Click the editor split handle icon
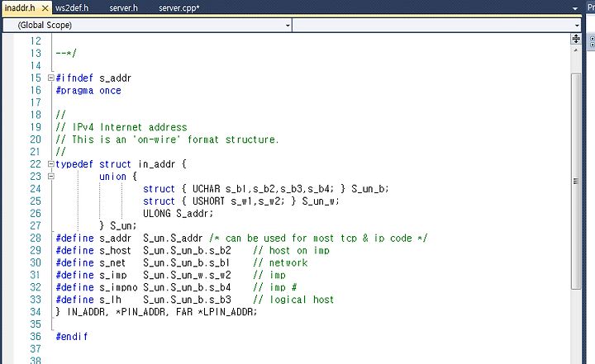The width and height of the screenshot is (595, 364). pos(576,39)
